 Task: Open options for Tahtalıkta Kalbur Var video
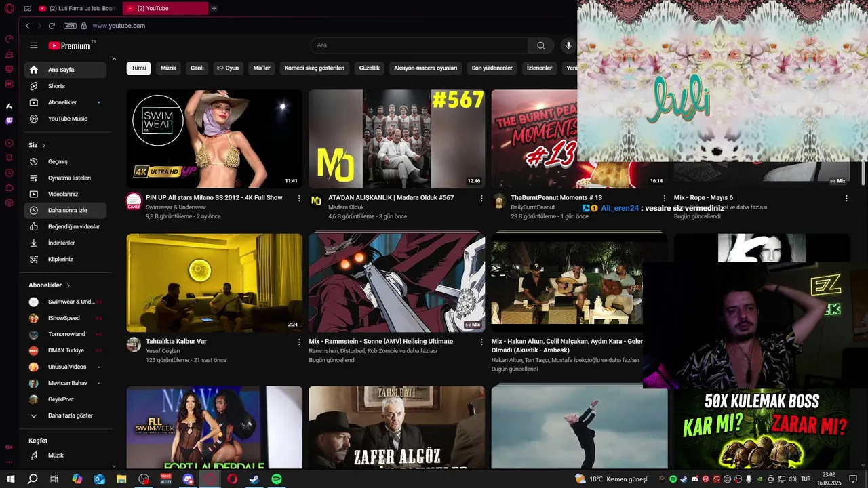coord(299,342)
